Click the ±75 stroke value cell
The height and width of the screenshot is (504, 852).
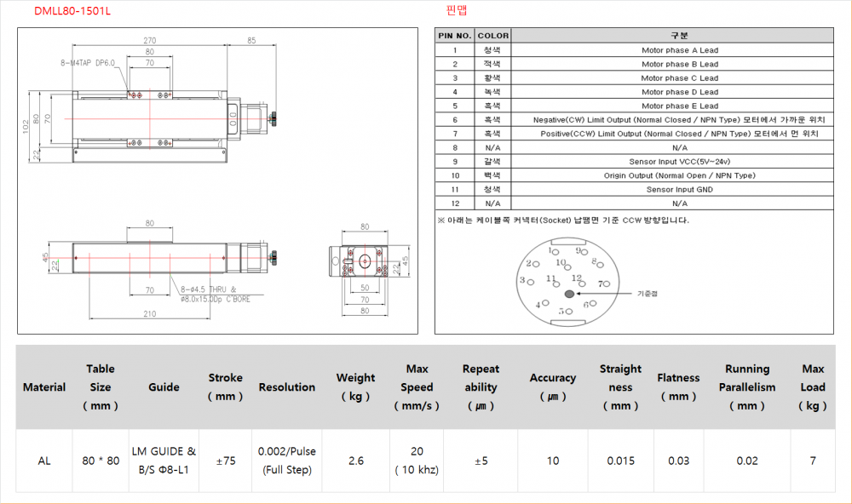pyautogui.click(x=225, y=461)
